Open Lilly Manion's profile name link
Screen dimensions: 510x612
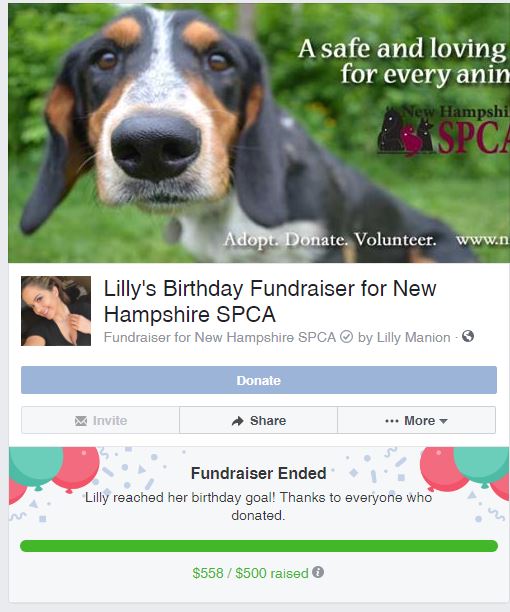point(414,337)
